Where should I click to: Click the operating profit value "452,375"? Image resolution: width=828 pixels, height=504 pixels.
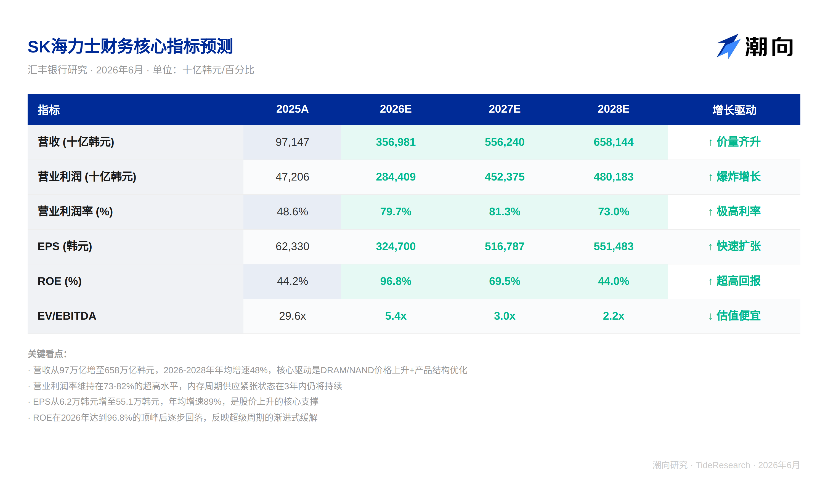coord(505,177)
